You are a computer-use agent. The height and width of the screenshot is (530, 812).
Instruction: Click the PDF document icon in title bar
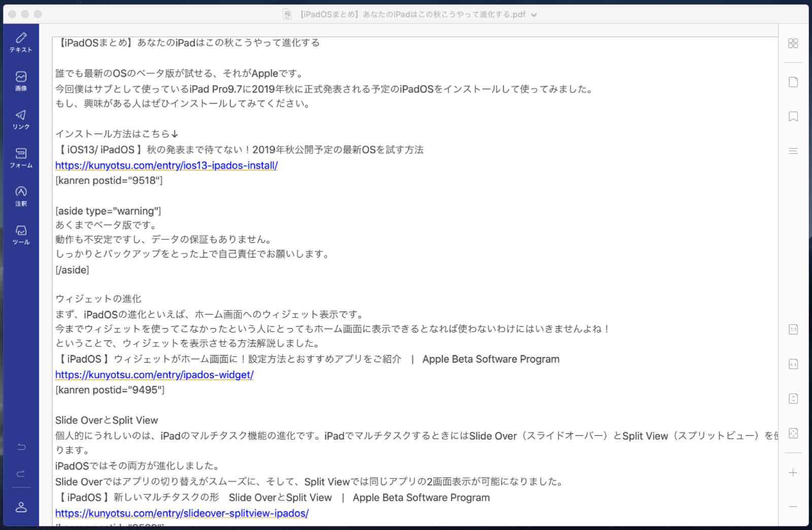(x=287, y=14)
